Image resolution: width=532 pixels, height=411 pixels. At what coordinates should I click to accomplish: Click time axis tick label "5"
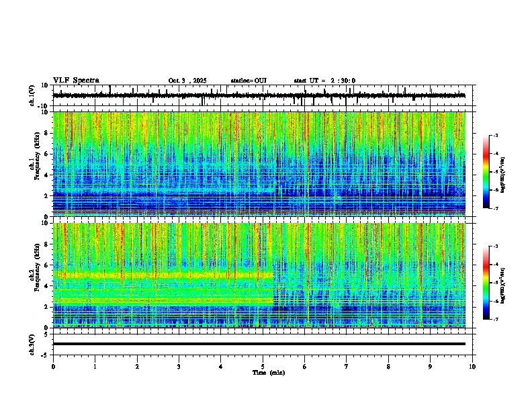[x=263, y=367]
